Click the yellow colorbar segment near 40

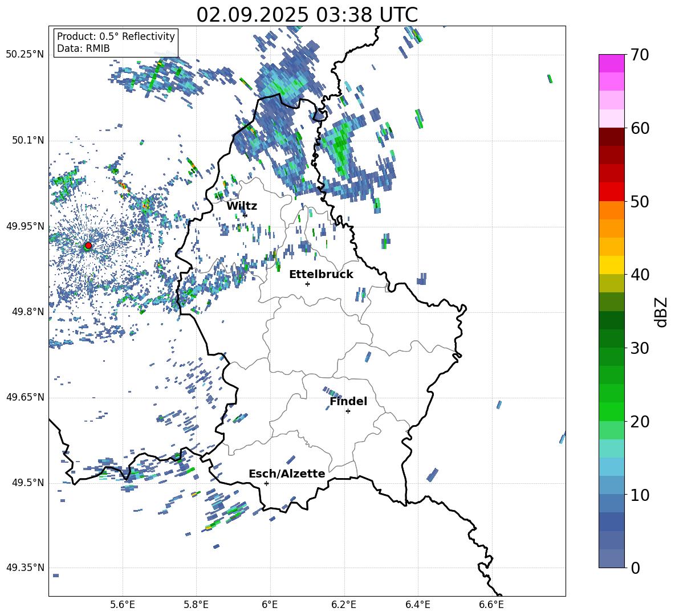611,265
